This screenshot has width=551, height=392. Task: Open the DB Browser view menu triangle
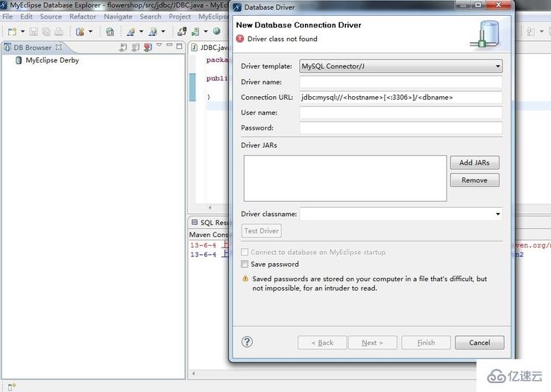[x=159, y=45]
